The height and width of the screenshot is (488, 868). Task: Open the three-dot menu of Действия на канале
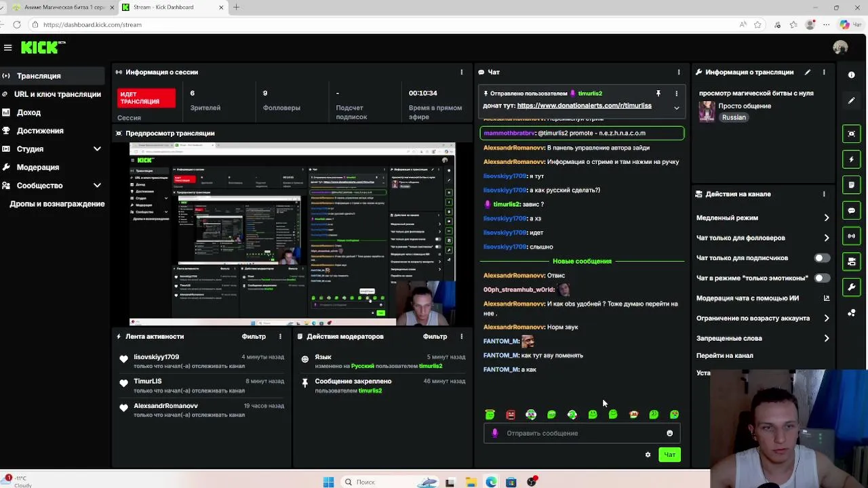click(824, 194)
